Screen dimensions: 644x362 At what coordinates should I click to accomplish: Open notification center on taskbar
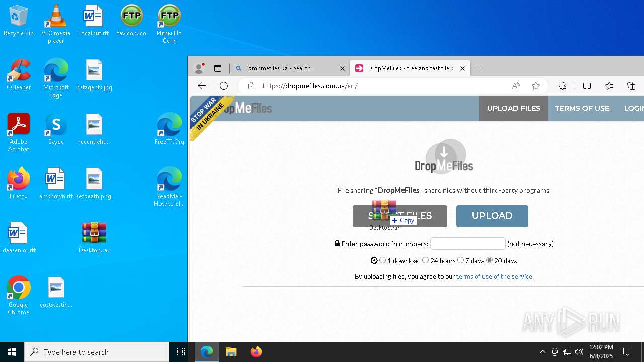tap(627, 352)
